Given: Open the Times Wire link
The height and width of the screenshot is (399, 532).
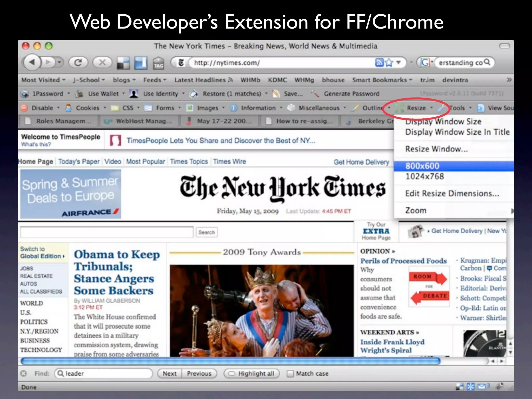Looking at the screenshot, I should (x=229, y=162).
